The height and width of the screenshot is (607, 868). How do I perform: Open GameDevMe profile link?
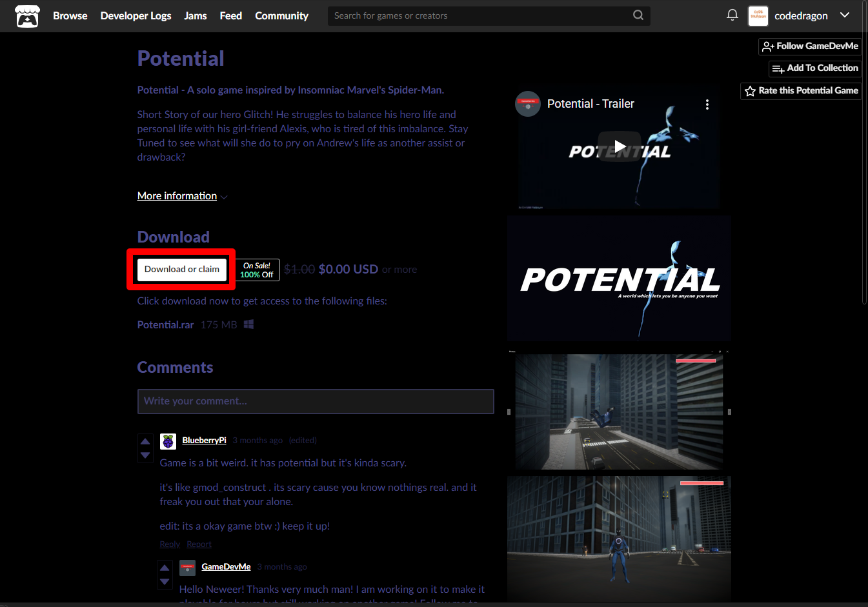tap(226, 567)
